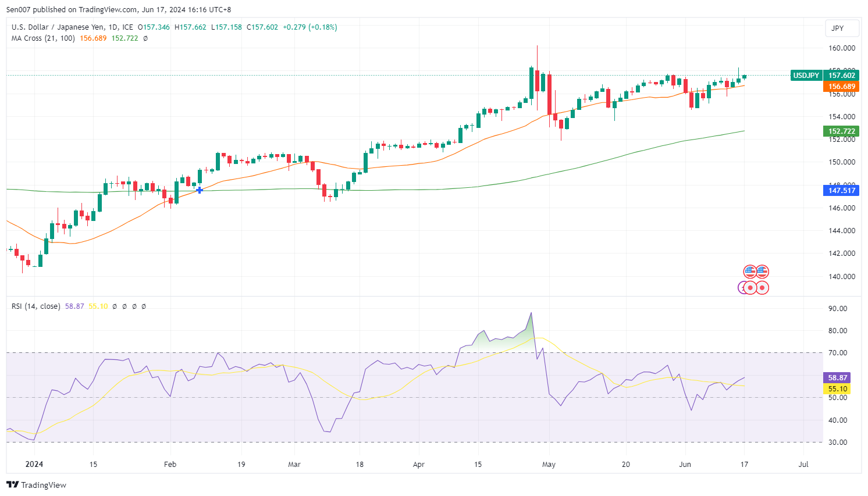Screen dimensions: 868x496
Task: Click the purple circle event icon
Action: [x=742, y=288]
